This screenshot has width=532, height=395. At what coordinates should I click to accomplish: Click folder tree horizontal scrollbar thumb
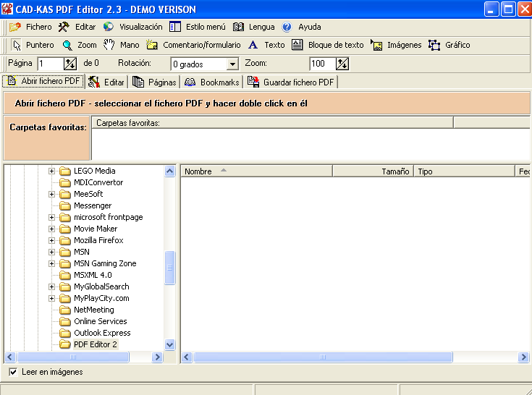click(73, 357)
